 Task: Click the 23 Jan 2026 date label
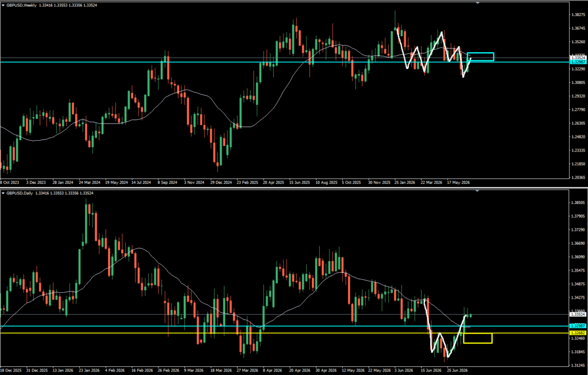tap(89, 370)
